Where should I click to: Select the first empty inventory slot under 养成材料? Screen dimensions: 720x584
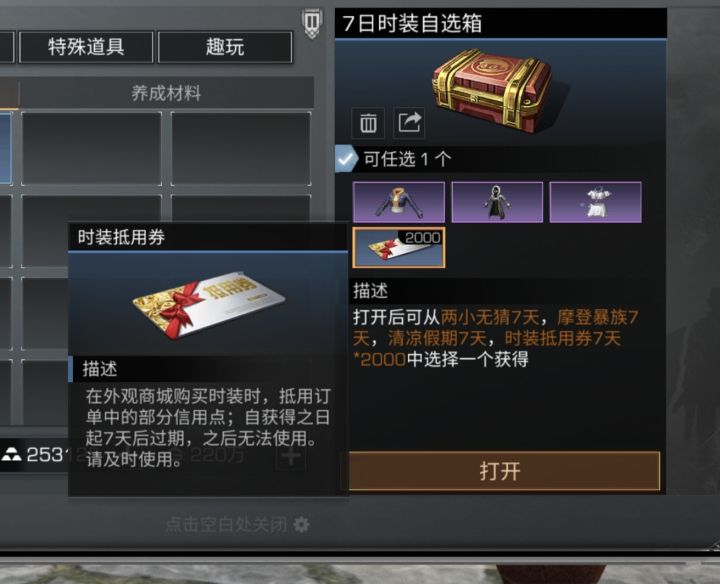91,149
